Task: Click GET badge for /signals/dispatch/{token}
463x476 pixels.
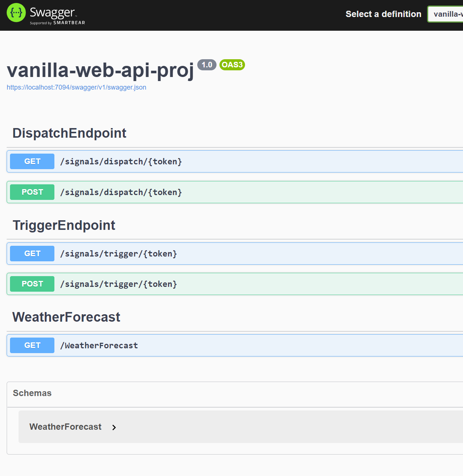Action: click(32, 161)
